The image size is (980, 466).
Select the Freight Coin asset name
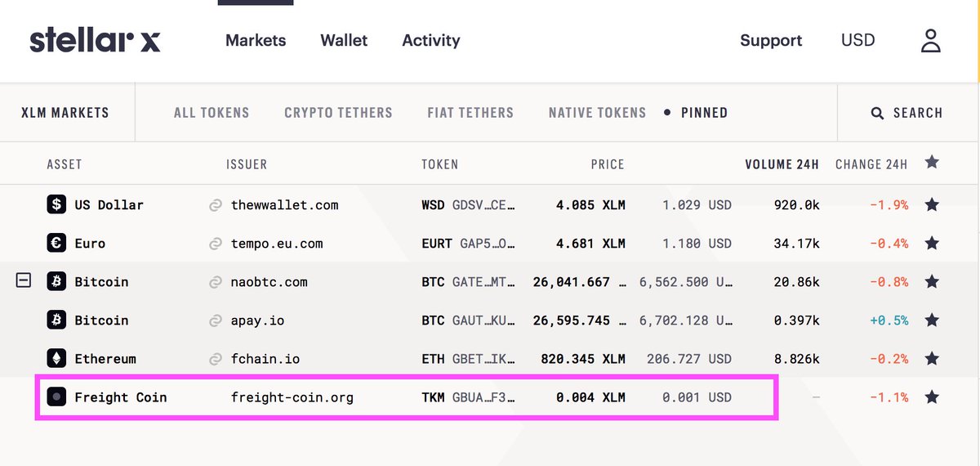(x=121, y=397)
